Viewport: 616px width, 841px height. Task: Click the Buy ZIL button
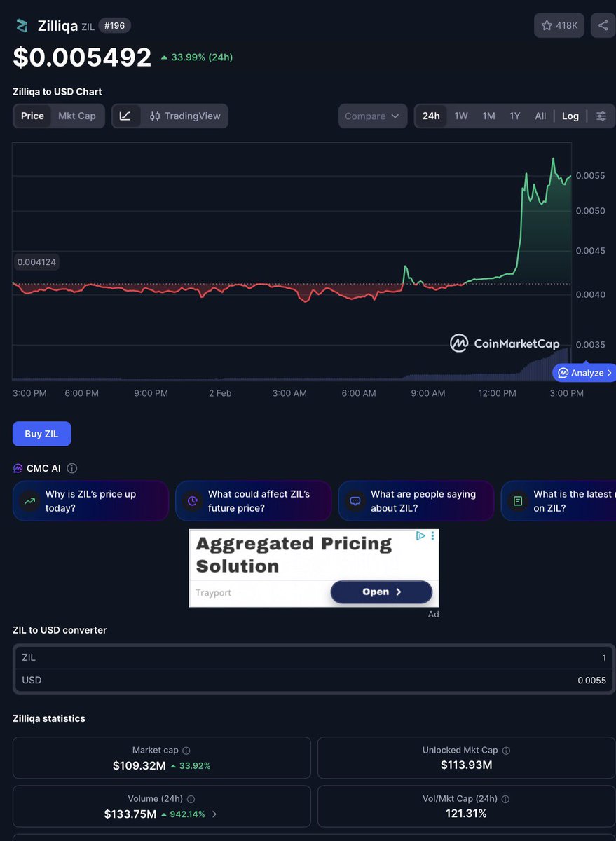pyautogui.click(x=41, y=433)
